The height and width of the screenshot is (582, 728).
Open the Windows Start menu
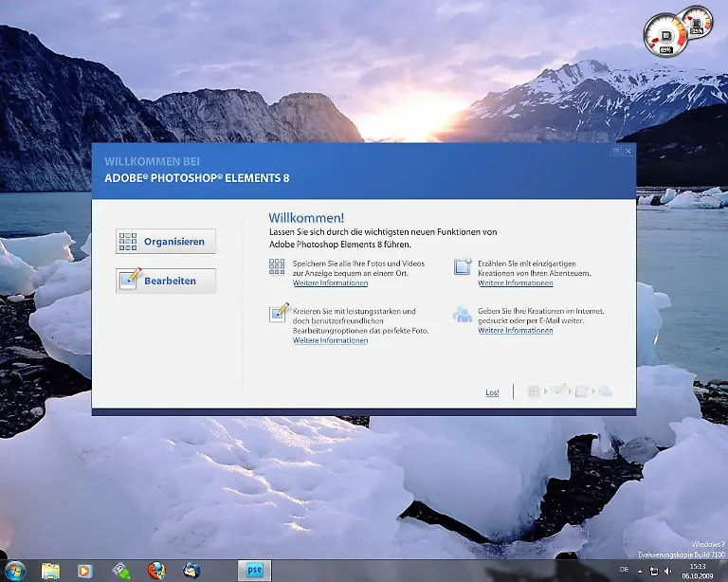click(x=16, y=570)
